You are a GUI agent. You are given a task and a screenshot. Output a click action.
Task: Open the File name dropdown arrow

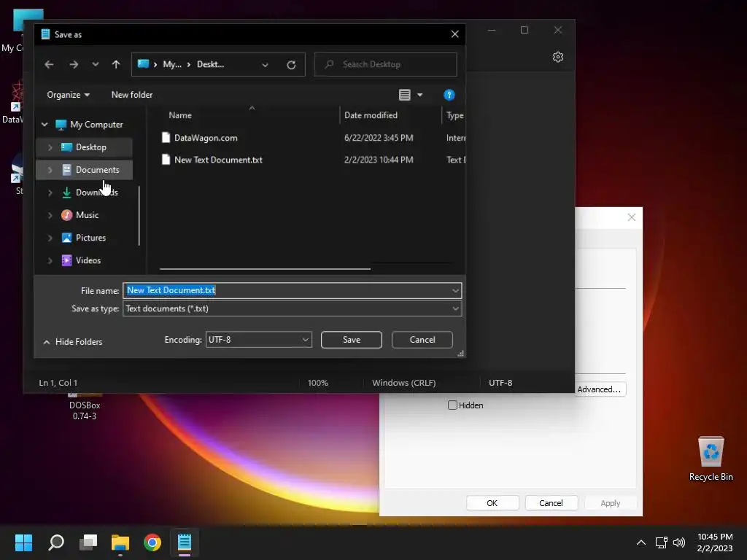[x=455, y=290]
